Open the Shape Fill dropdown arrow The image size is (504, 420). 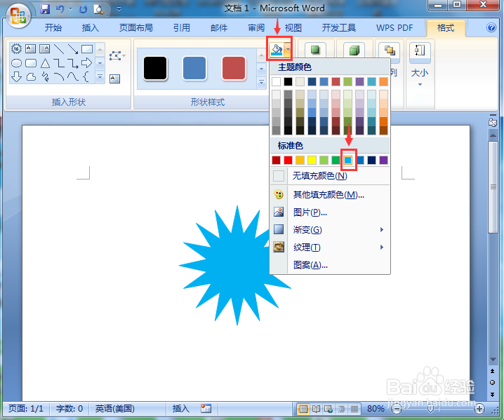click(288, 50)
